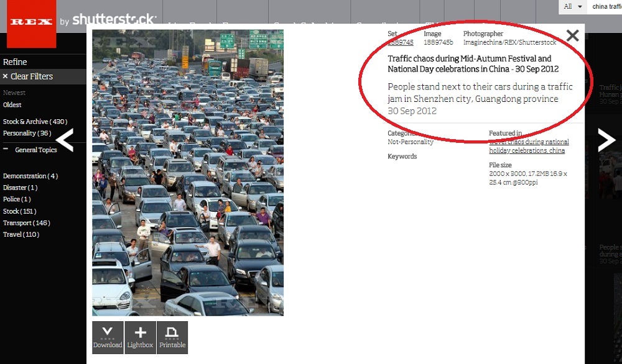Viewport: 622px width, 364px height.
Task: Click the Keywords label
Action: point(402,157)
